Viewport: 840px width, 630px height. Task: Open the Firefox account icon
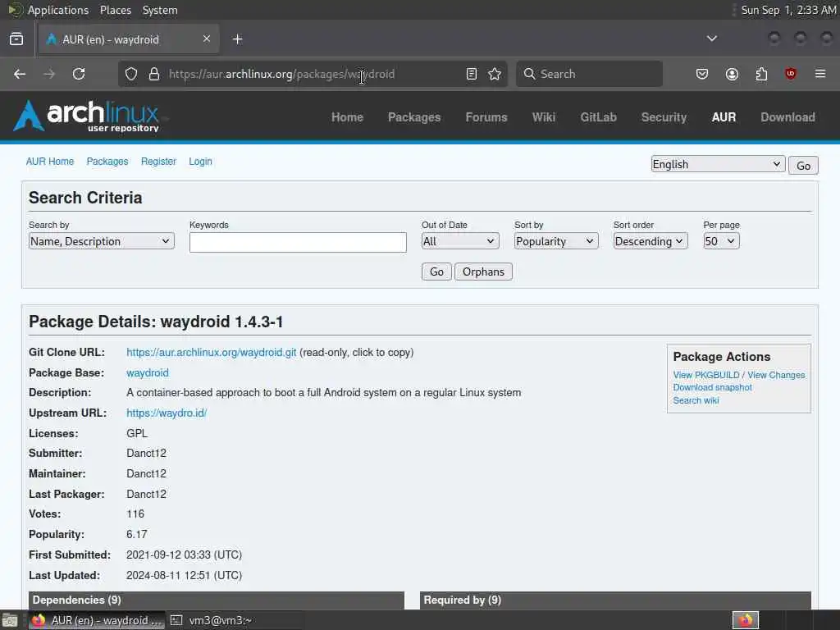click(732, 74)
